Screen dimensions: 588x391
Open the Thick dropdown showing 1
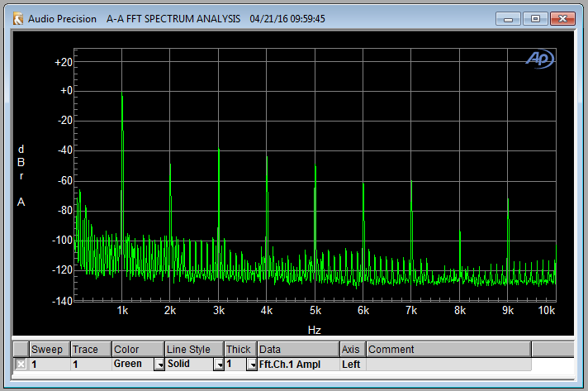pos(252,365)
